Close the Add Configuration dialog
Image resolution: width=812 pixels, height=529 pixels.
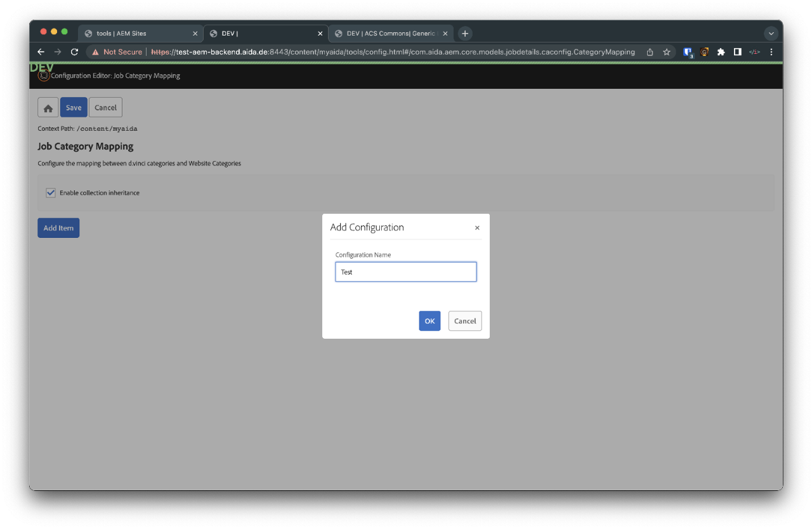click(477, 228)
